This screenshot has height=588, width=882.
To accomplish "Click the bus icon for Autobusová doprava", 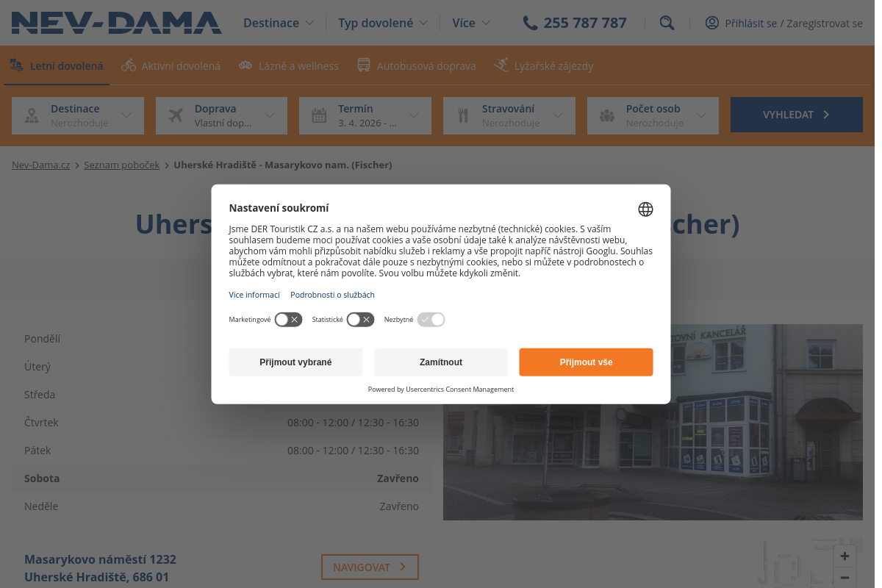I will click(364, 65).
